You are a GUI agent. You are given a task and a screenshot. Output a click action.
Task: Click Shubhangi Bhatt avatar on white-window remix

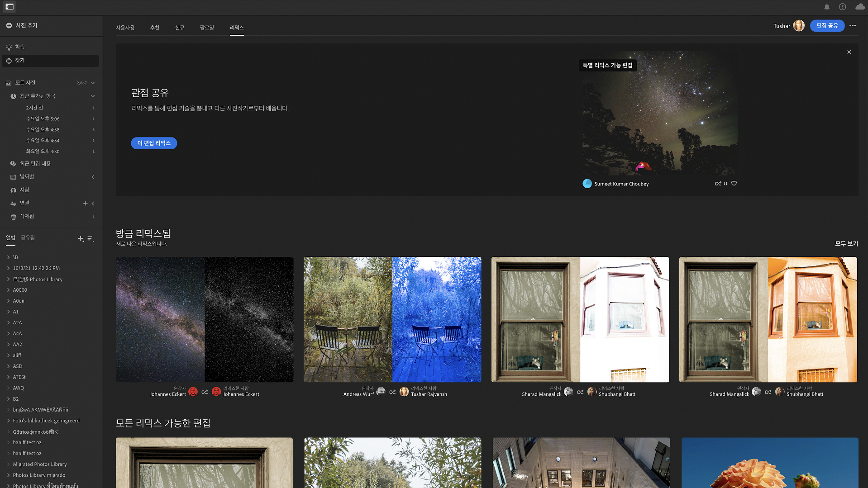[x=592, y=392]
